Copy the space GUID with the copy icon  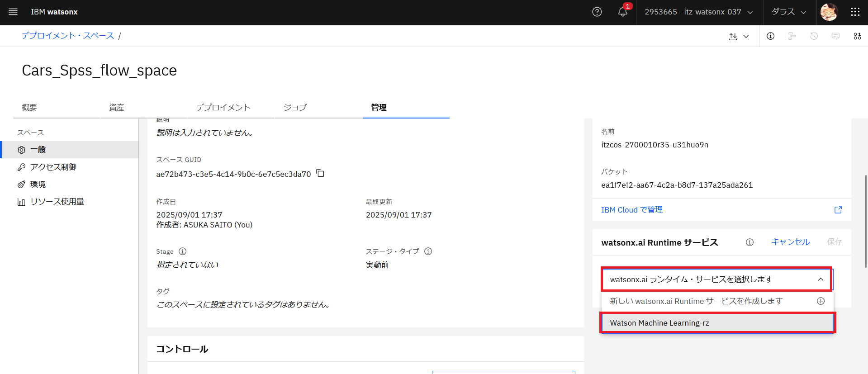[x=320, y=173]
